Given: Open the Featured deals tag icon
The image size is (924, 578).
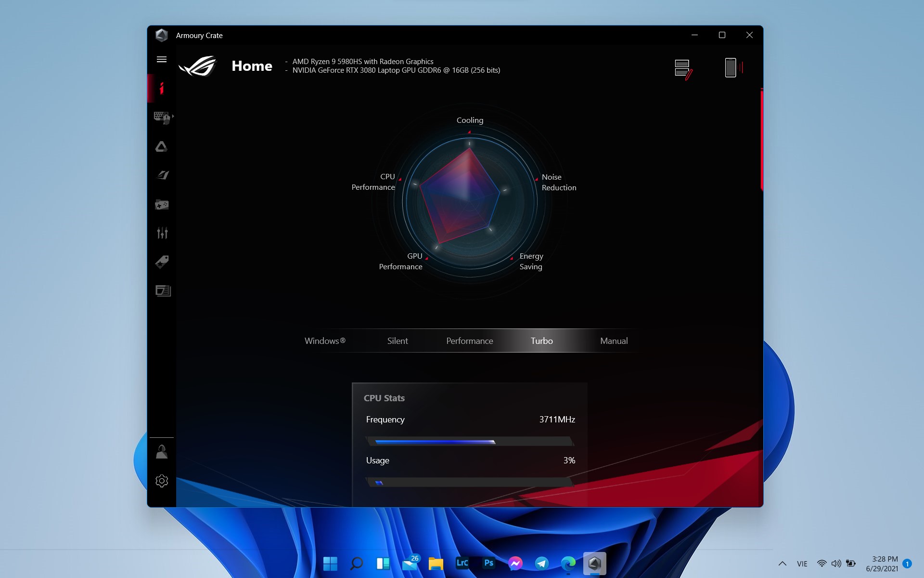Looking at the screenshot, I should (x=162, y=262).
